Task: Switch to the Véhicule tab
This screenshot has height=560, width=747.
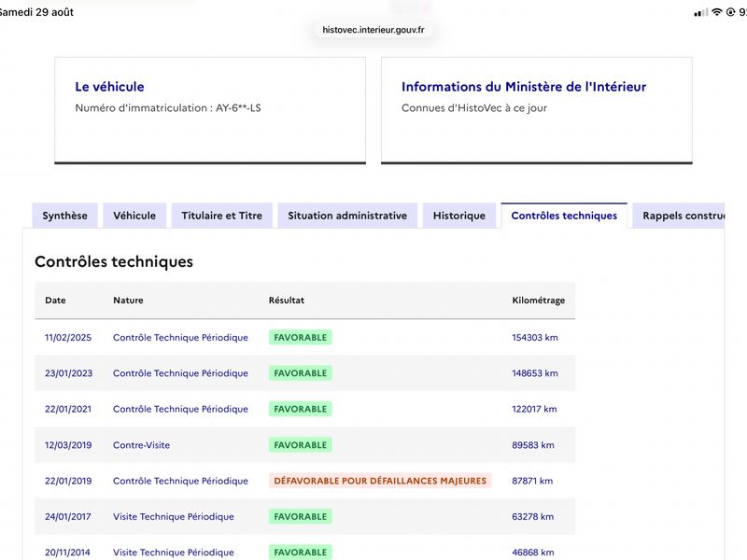Action: tap(134, 216)
